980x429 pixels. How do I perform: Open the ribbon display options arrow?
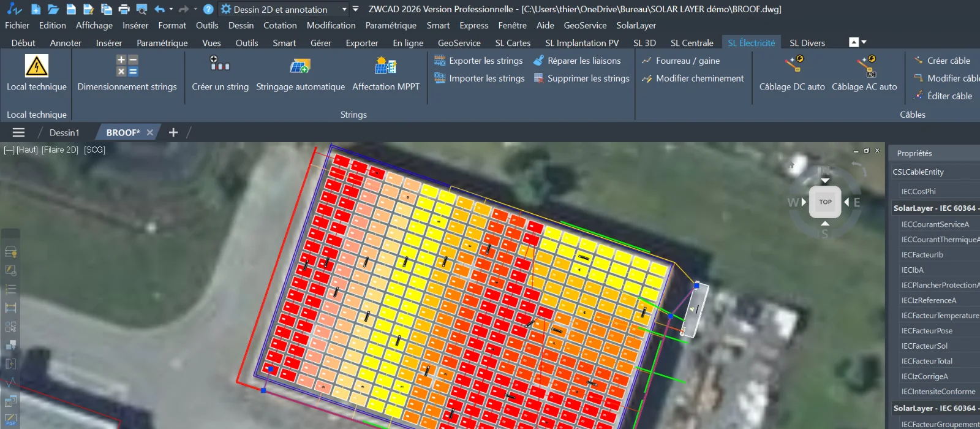(x=864, y=42)
